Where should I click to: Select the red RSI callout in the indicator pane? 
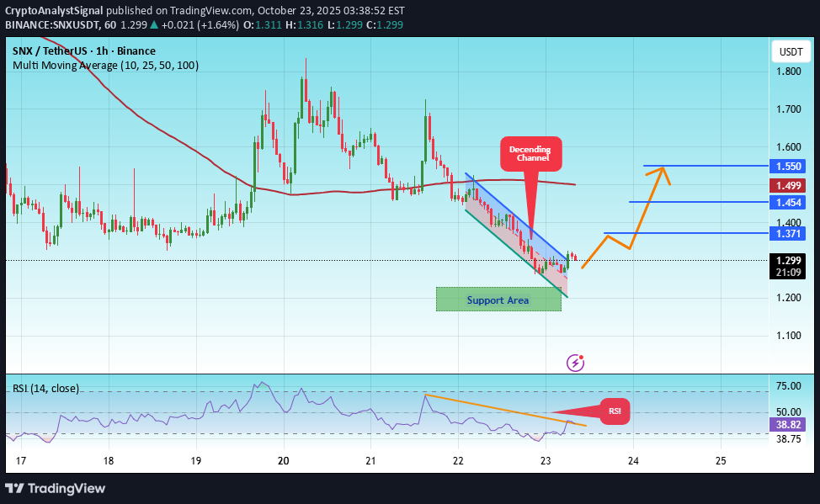[x=614, y=411]
